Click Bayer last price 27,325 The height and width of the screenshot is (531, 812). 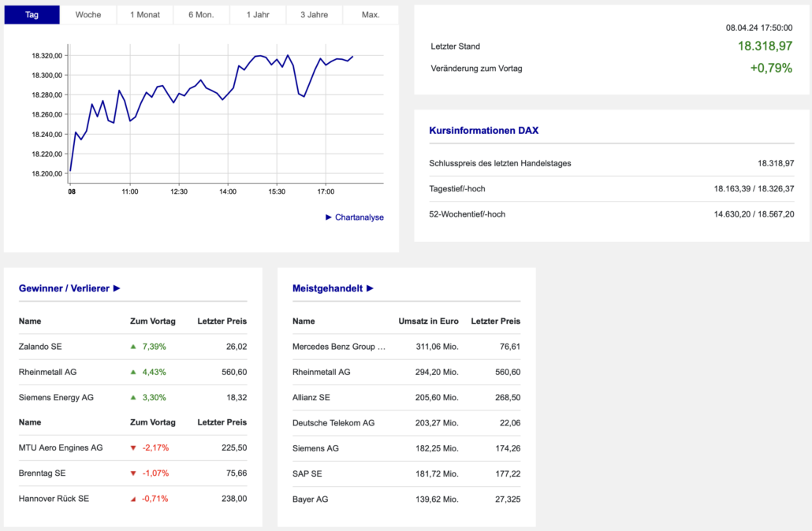point(508,499)
